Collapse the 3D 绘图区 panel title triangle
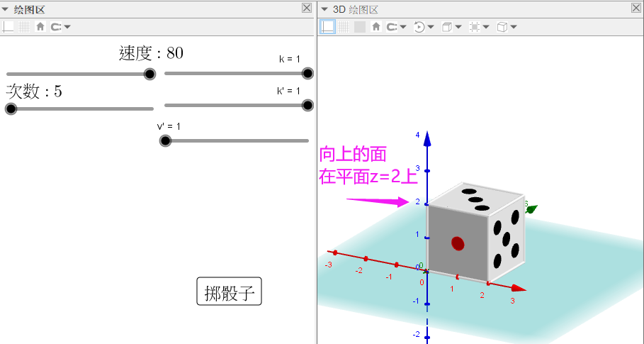The image size is (644, 344). pos(324,9)
